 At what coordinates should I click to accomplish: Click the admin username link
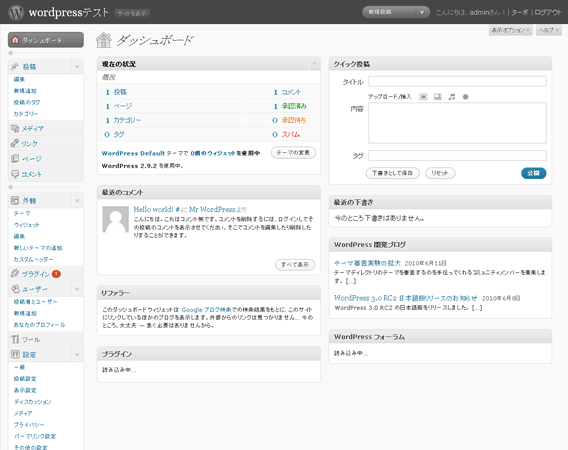(480, 12)
